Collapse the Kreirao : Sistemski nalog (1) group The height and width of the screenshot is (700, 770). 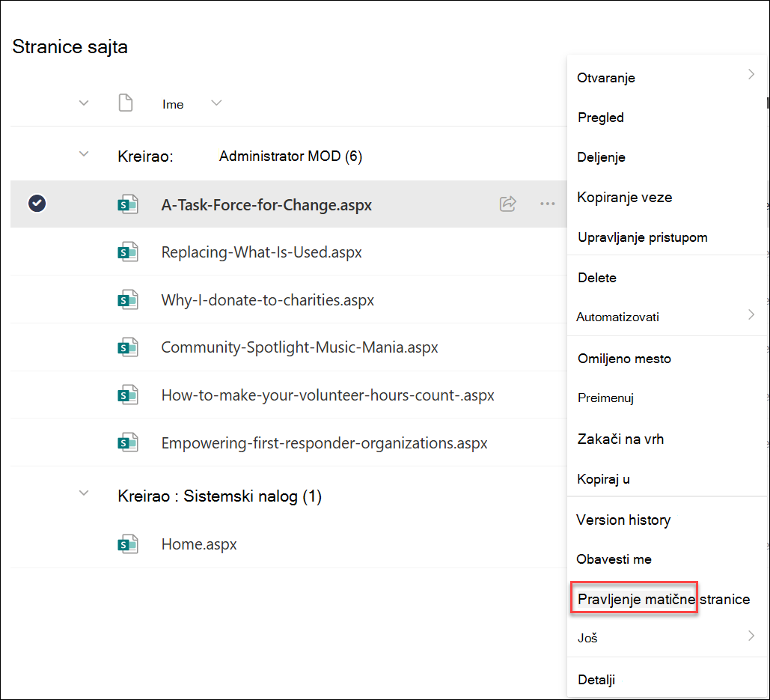click(x=84, y=493)
